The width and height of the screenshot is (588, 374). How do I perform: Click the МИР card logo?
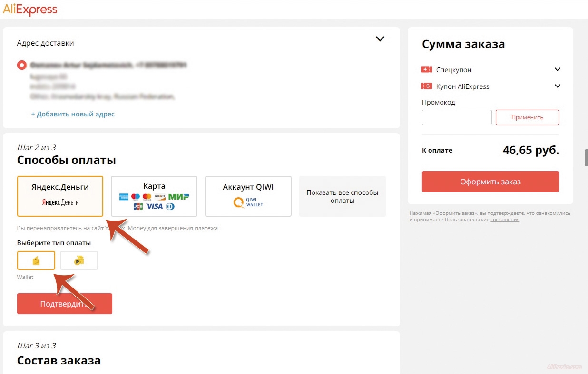(178, 197)
